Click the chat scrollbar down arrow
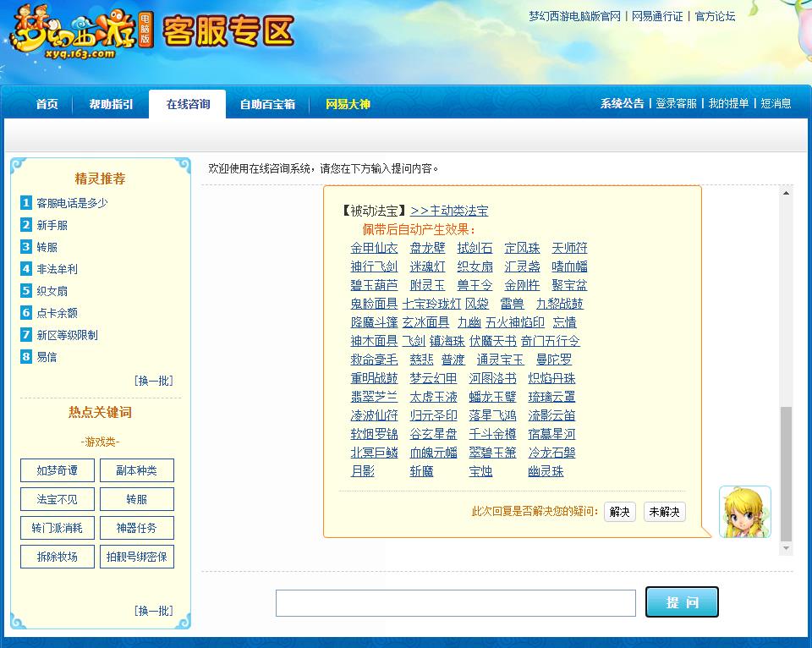This screenshot has height=648, width=812. click(x=786, y=548)
